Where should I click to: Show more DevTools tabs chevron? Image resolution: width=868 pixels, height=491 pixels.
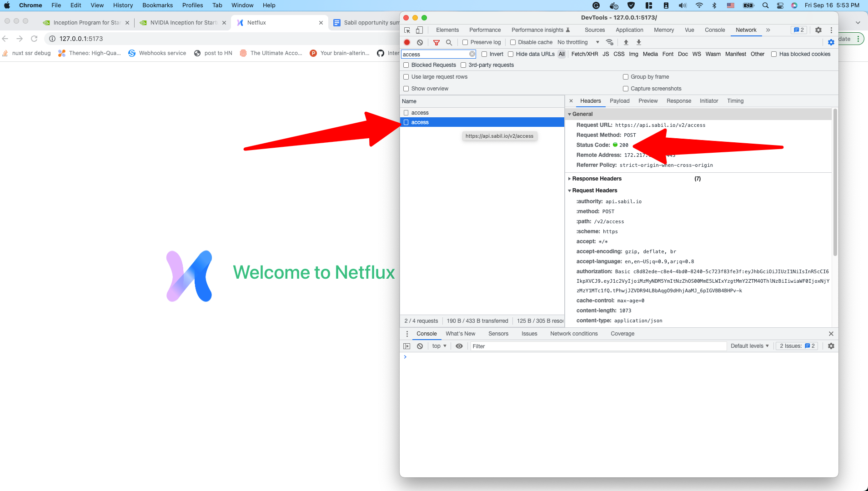coord(768,30)
